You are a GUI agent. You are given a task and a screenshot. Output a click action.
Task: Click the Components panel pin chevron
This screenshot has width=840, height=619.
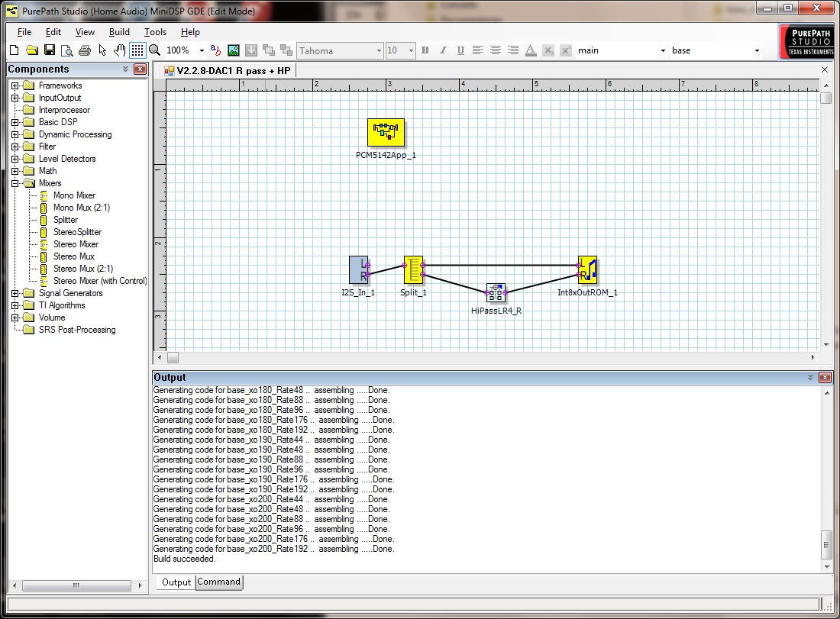(125, 69)
